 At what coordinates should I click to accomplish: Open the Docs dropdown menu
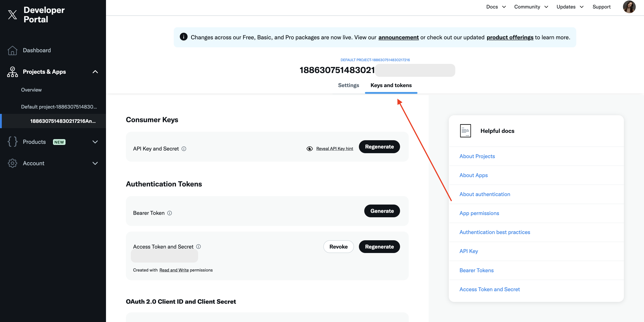point(496,7)
